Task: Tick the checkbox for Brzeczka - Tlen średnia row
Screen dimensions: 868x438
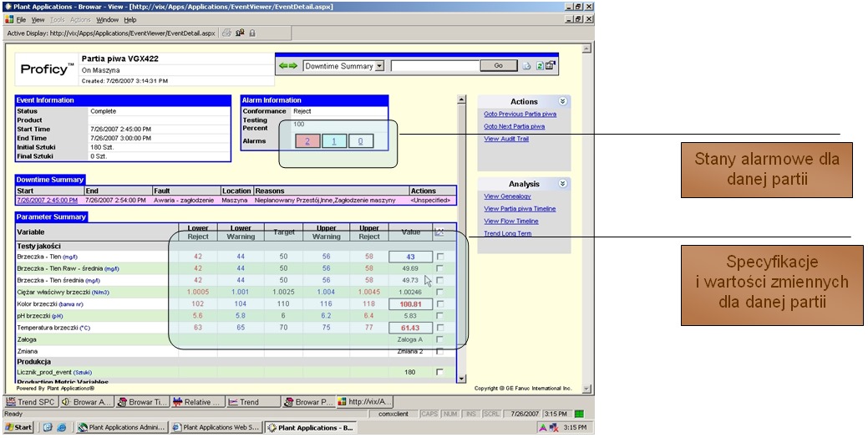Action: [439, 280]
